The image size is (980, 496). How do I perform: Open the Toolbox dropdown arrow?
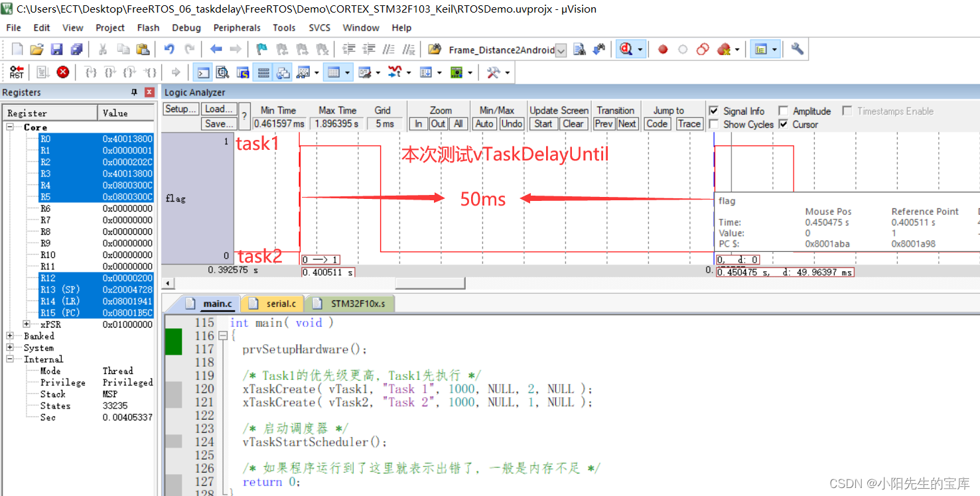point(507,72)
